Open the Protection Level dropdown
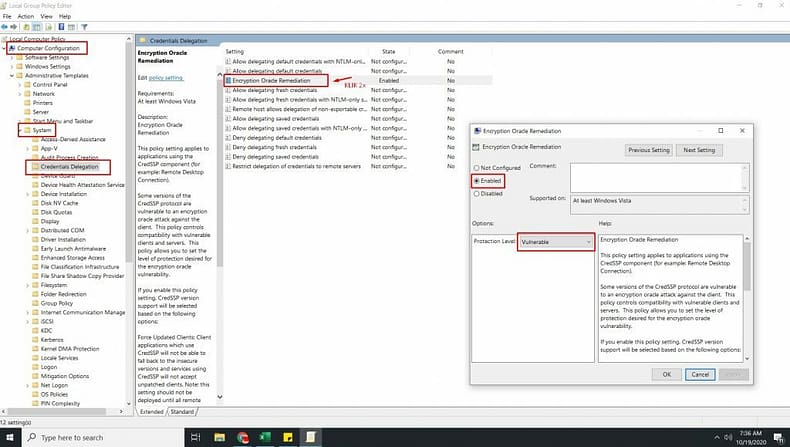Image resolution: width=790 pixels, height=447 pixels. [556, 242]
